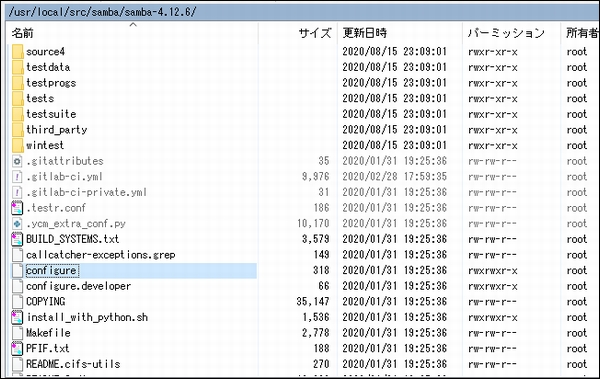Click rwxrwxr-x permission of configure row
The height and width of the screenshot is (379, 600).
point(492,271)
